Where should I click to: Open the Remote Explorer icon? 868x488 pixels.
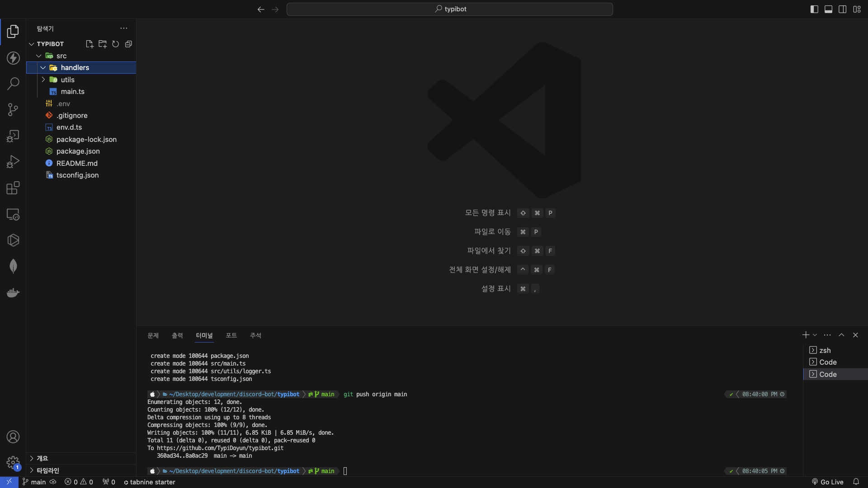coord(13,214)
